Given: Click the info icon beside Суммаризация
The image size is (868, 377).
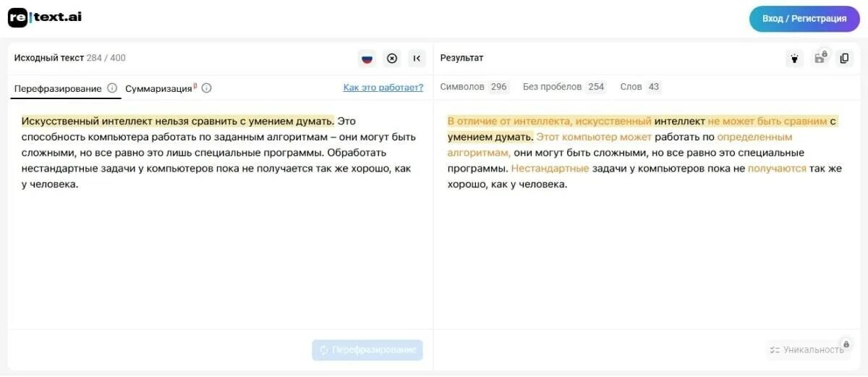Looking at the screenshot, I should pyautogui.click(x=206, y=88).
